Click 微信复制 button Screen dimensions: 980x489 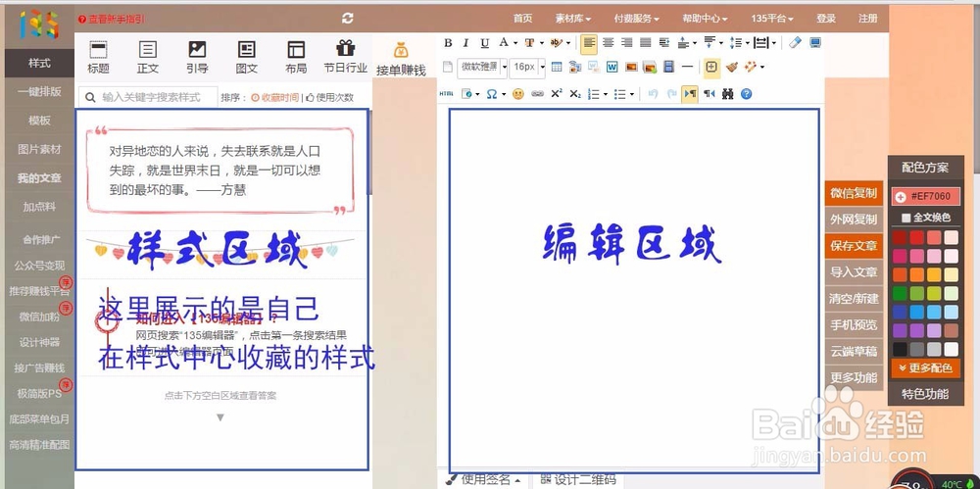point(854,193)
